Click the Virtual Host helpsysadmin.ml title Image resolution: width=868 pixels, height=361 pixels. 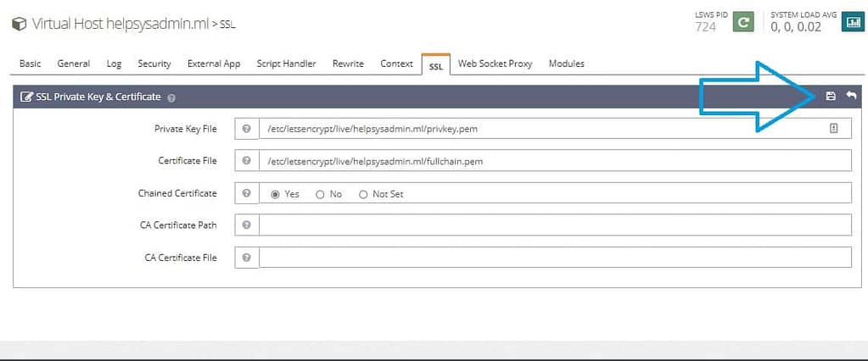tap(120, 24)
